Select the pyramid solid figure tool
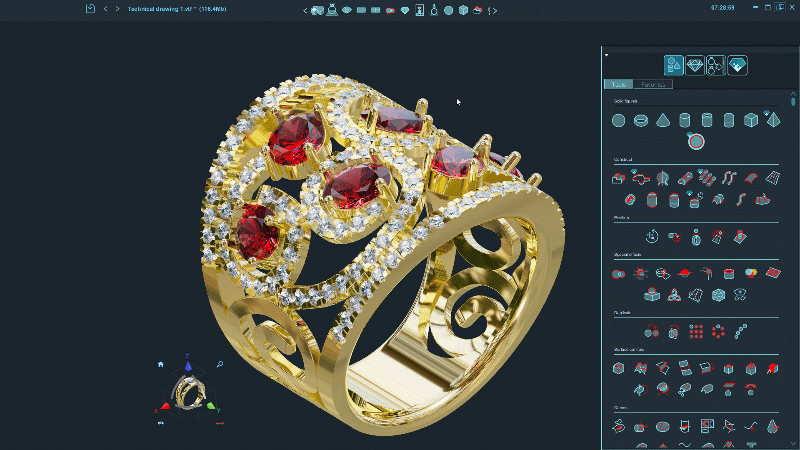 [x=772, y=120]
